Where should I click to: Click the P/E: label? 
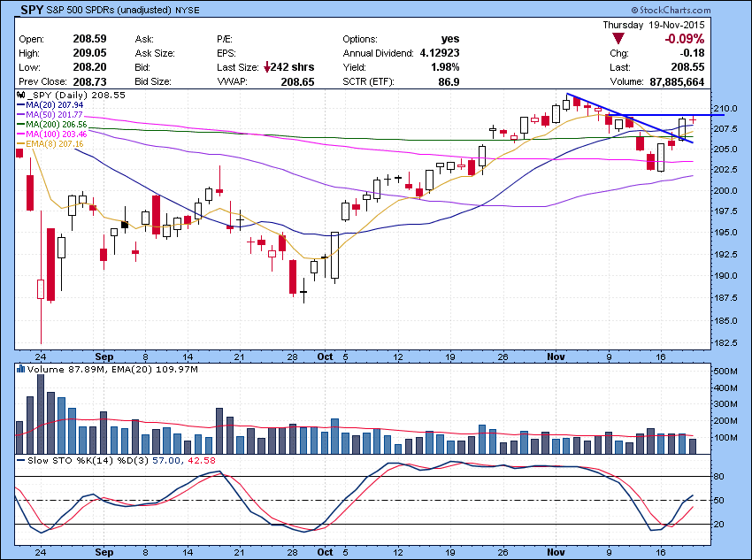click(x=225, y=39)
